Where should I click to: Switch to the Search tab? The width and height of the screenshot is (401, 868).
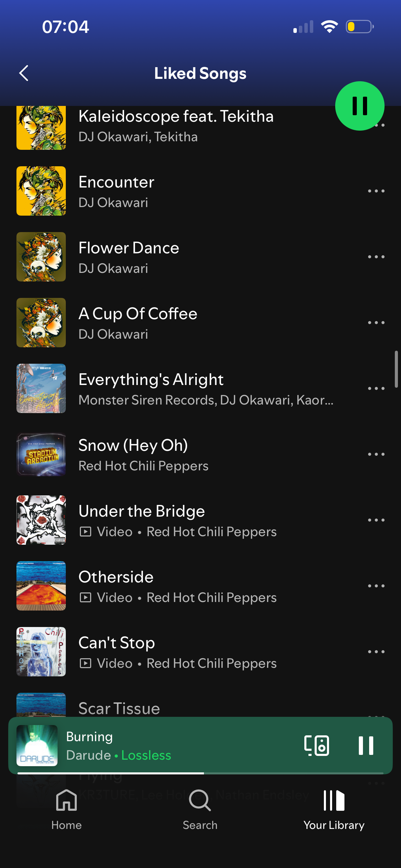point(200,809)
